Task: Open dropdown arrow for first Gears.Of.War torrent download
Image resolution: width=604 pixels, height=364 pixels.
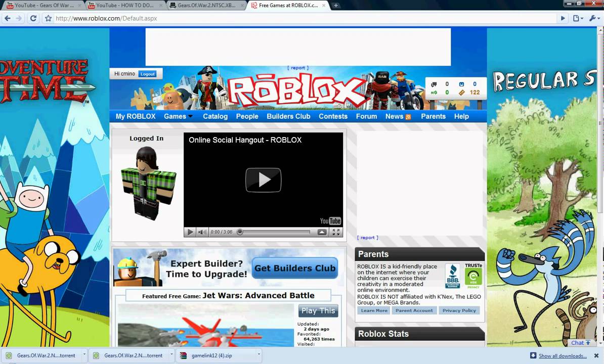Action: click(x=84, y=354)
